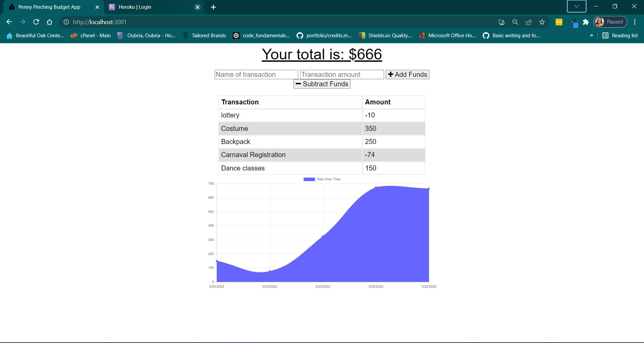This screenshot has width=644, height=343.
Task: Open the Share icon in the toolbar
Action: 529,22
